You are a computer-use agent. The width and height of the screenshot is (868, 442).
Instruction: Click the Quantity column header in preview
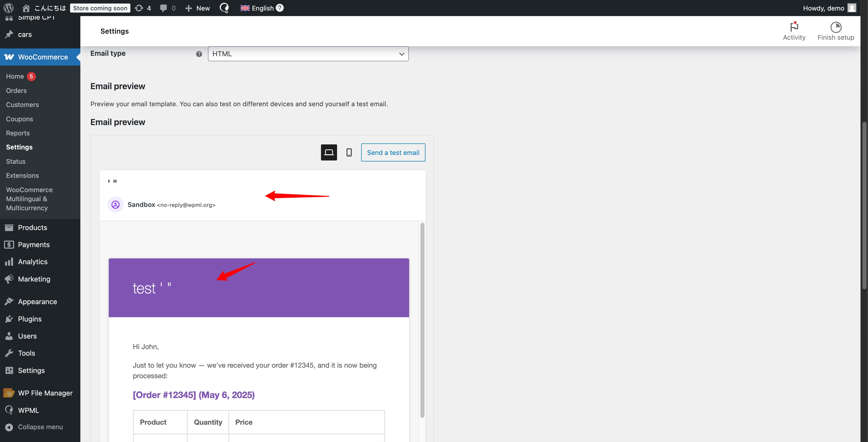(x=208, y=422)
